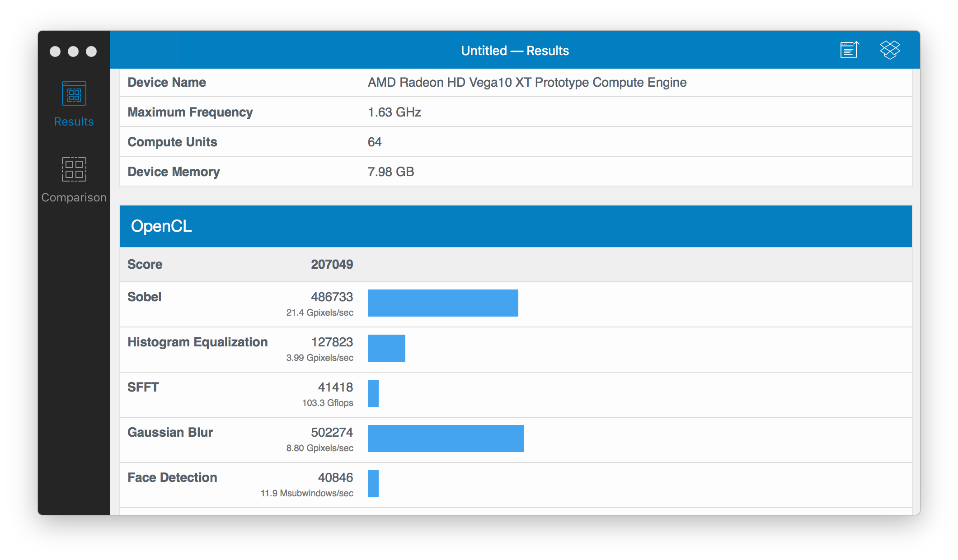Select the 7.98 GB memory value
This screenshot has width=958, height=560.
click(x=391, y=172)
